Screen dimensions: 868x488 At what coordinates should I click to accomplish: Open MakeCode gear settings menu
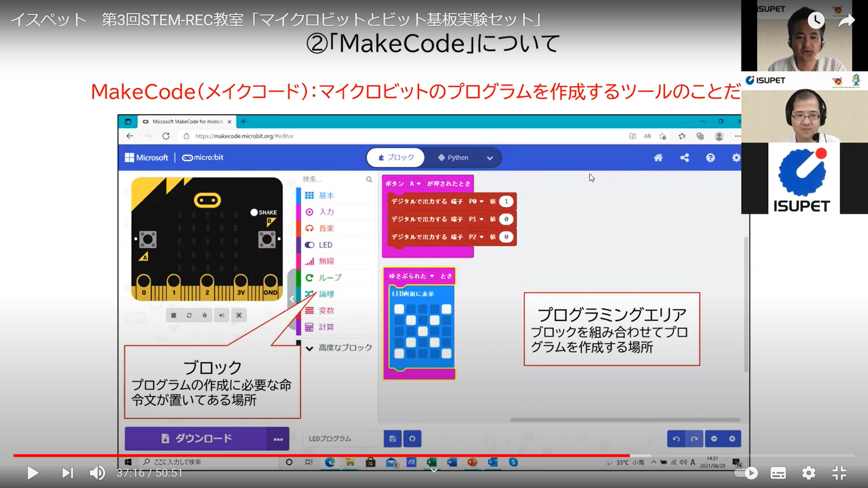736,158
